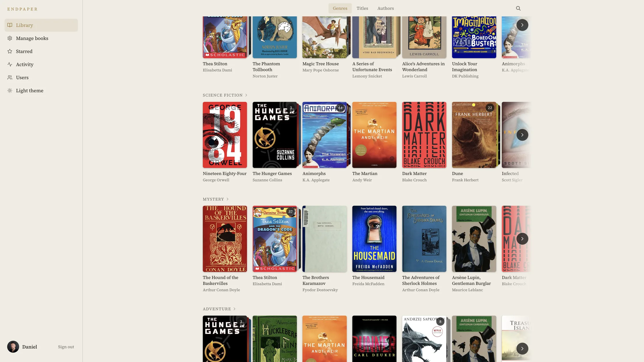644x362 pixels.
Task: Open The Martian cover in Science Fiction
Action: [x=374, y=135]
